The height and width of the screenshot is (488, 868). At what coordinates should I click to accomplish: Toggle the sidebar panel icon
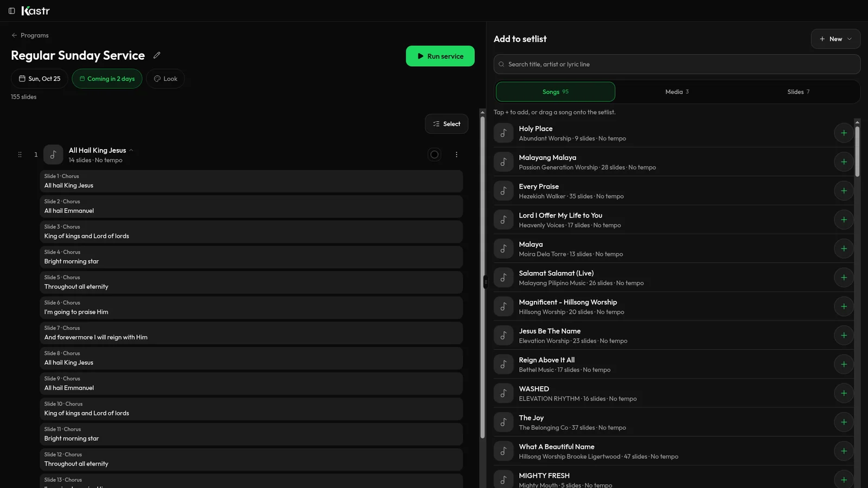(x=11, y=11)
